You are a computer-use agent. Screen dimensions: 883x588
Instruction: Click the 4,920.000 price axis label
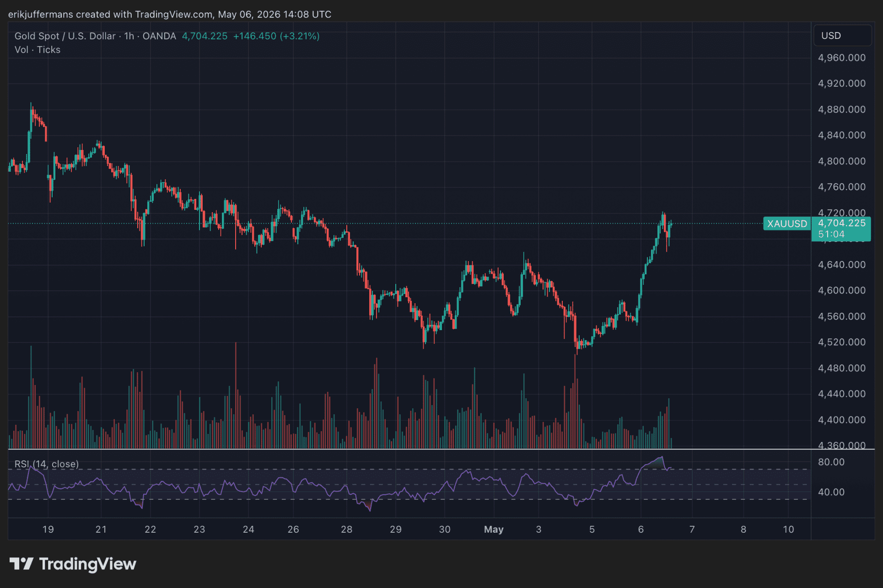coord(842,83)
